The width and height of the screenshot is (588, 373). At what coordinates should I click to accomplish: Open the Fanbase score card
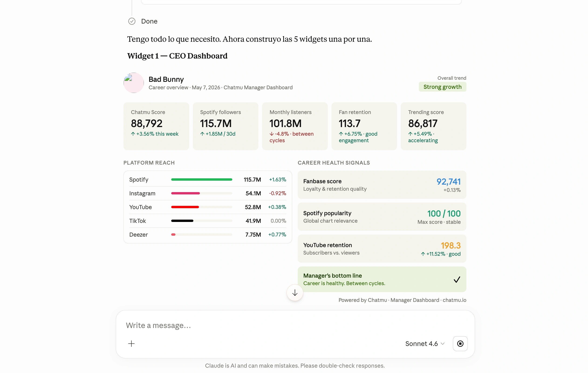click(382, 185)
